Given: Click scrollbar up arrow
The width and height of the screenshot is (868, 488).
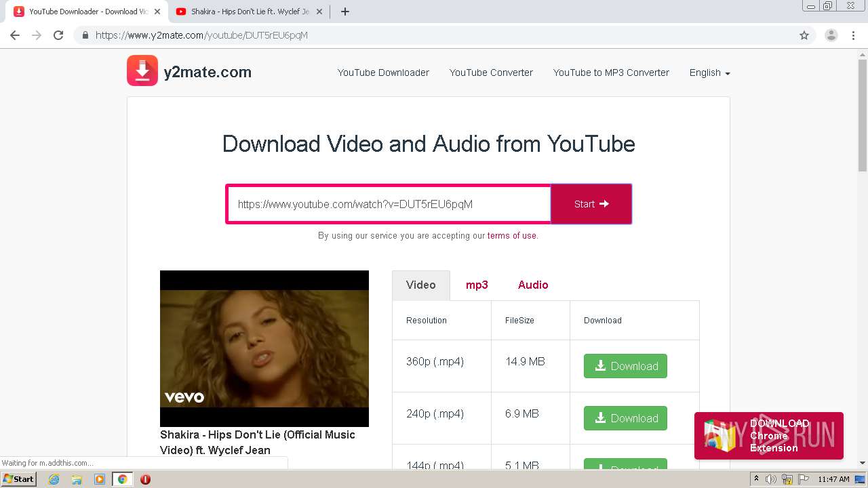Looking at the screenshot, I should (863, 54).
